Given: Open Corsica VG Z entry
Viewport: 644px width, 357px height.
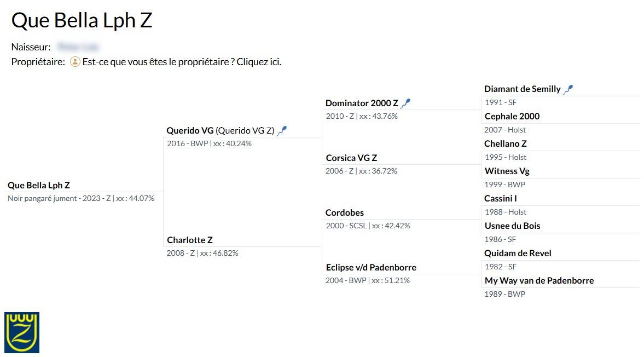Looking at the screenshot, I should [351, 158].
